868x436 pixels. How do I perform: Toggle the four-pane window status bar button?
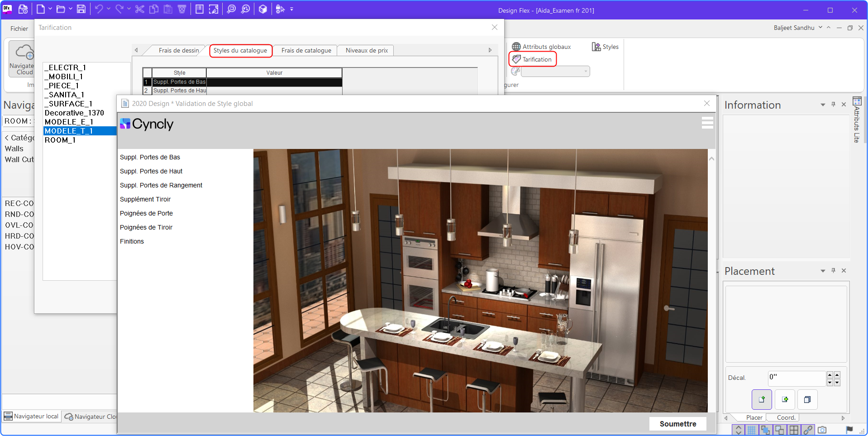pyautogui.click(x=794, y=430)
